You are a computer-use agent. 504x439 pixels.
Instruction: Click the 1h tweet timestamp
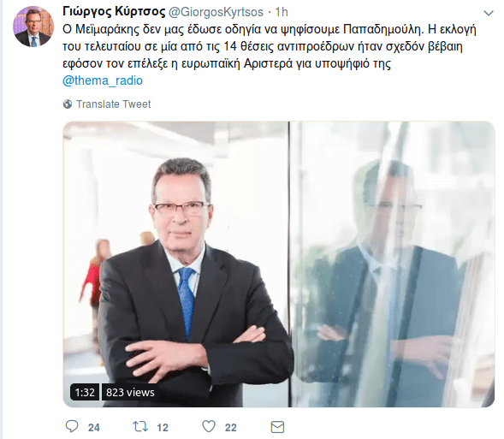tap(282, 12)
